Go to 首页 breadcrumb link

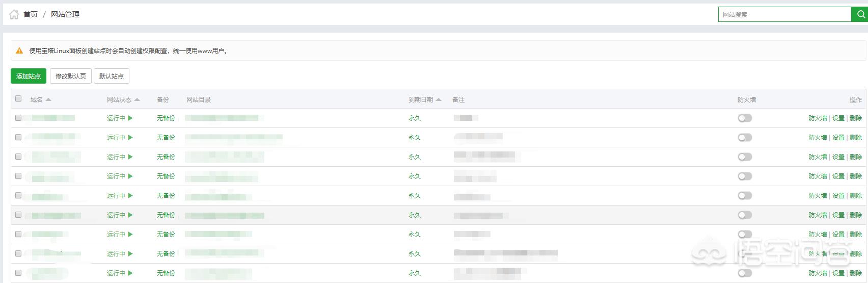pyautogui.click(x=31, y=14)
